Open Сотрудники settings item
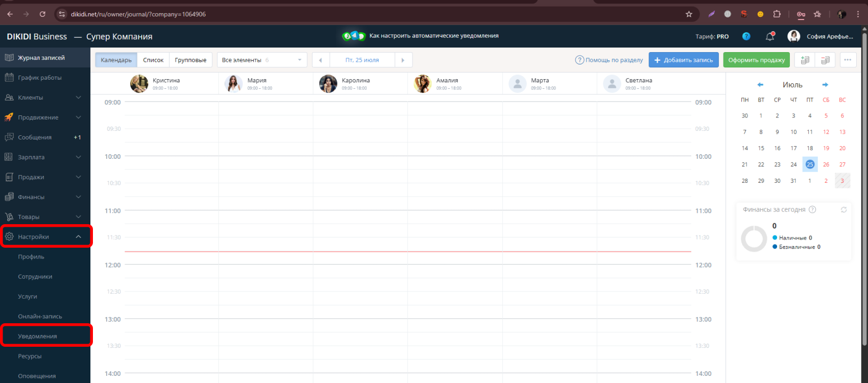Image resolution: width=868 pixels, height=383 pixels. tap(35, 277)
